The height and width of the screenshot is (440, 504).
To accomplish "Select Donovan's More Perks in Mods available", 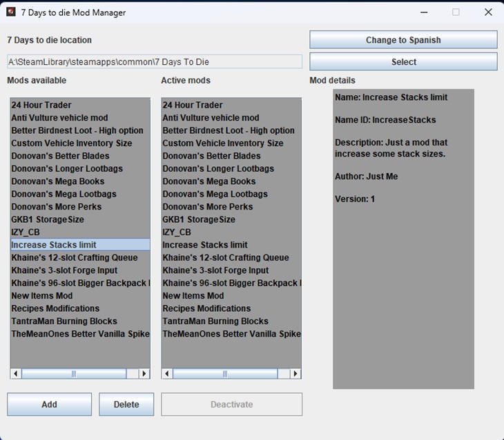I will [80, 206].
